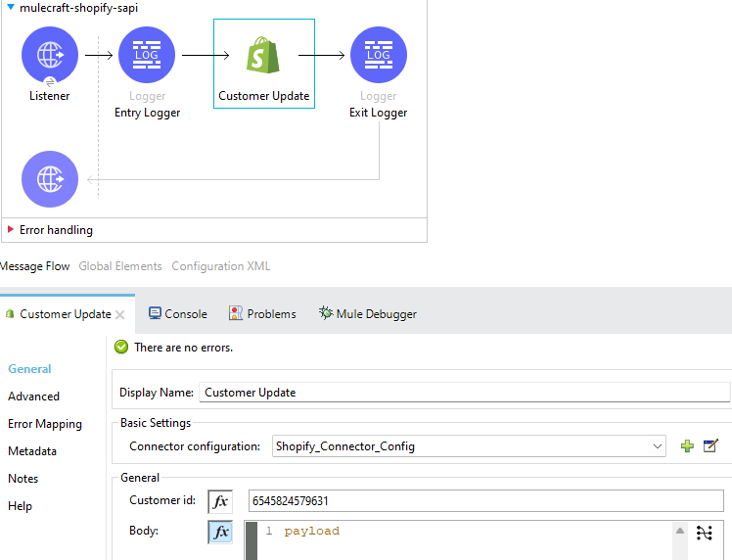Switch to the Configuration XML tab
Viewport: 732px width, 560px height.
click(x=220, y=266)
